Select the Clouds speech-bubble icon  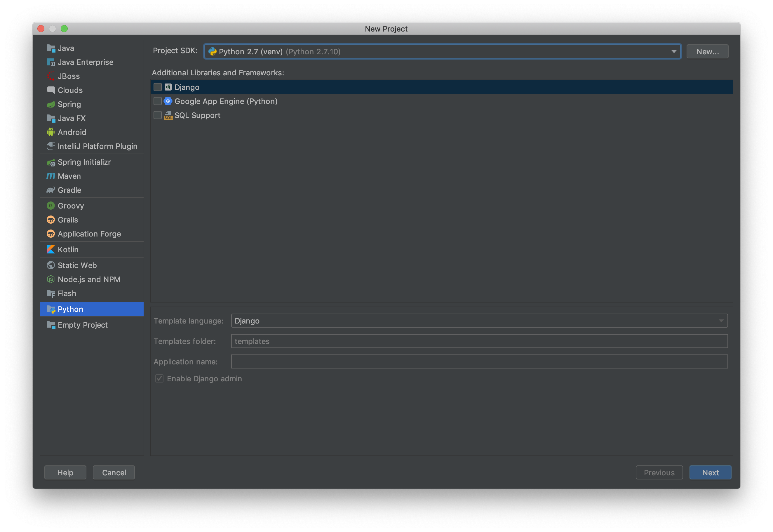point(51,90)
